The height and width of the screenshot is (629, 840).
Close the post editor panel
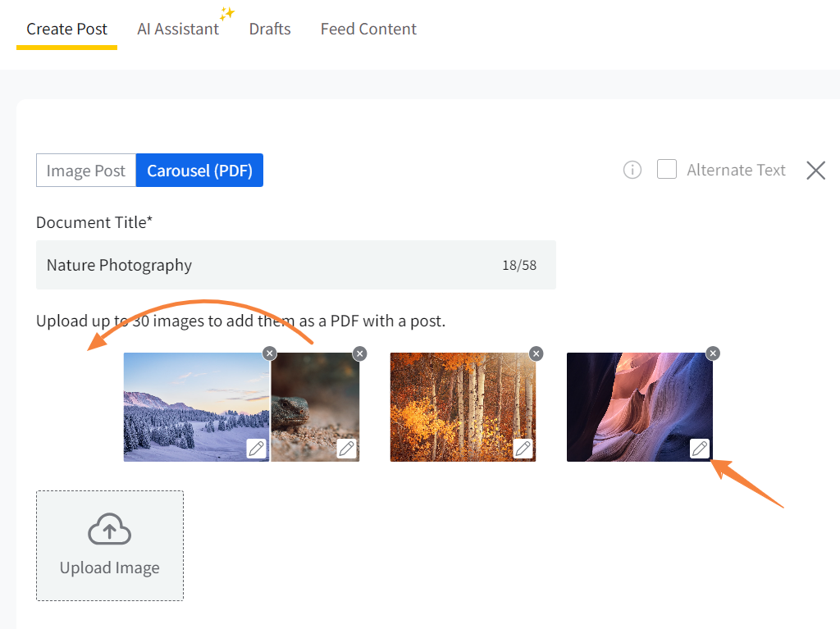[x=815, y=171]
